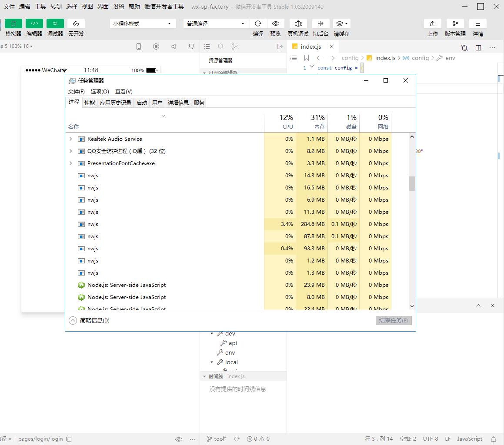Open the explorer list icon
The image size is (504, 445).
(207, 46)
